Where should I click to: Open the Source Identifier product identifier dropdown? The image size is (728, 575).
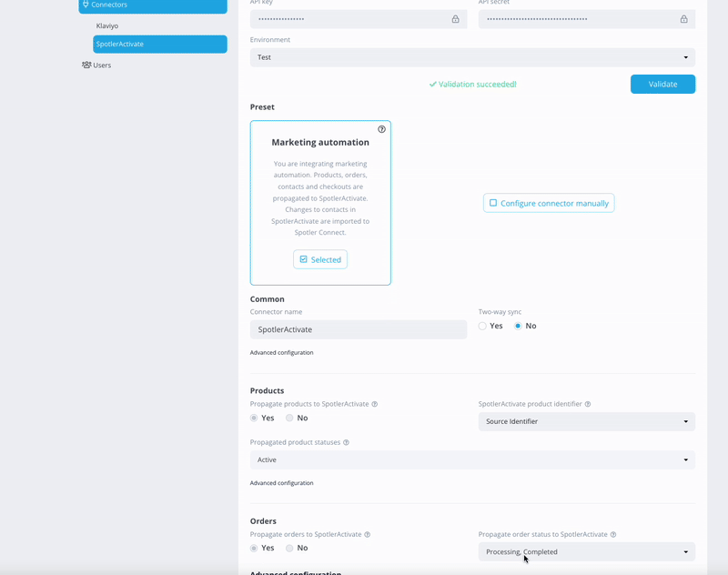[x=587, y=421]
